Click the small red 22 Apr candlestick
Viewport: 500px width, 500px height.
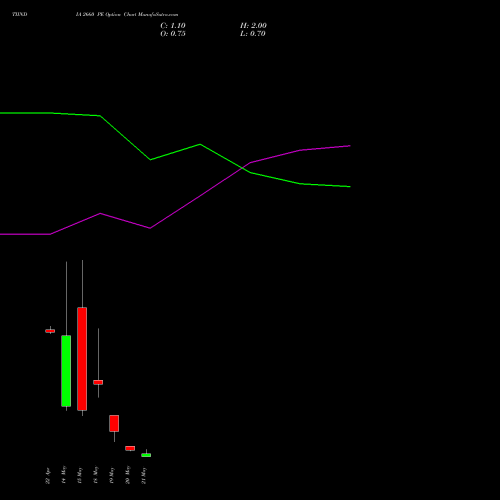coord(50,331)
